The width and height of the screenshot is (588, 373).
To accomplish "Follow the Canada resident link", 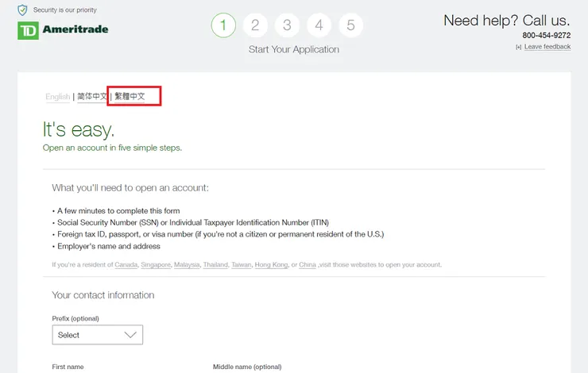I will coord(126,265).
